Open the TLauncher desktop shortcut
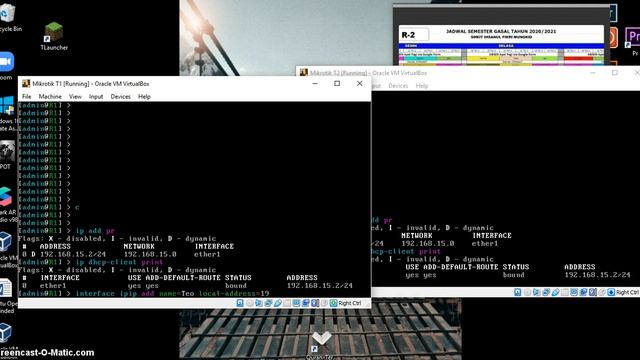 click(x=54, y=36)
